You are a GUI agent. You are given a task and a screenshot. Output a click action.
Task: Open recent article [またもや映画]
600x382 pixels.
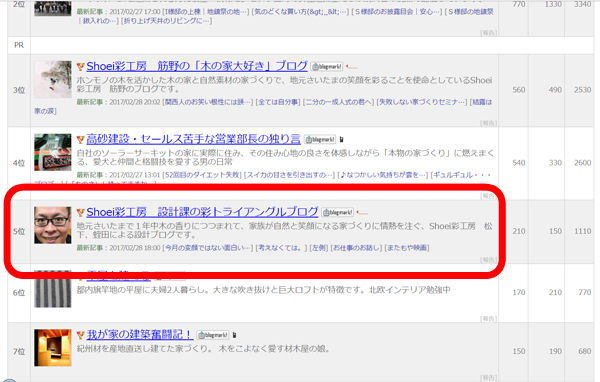tap(407, 248)
